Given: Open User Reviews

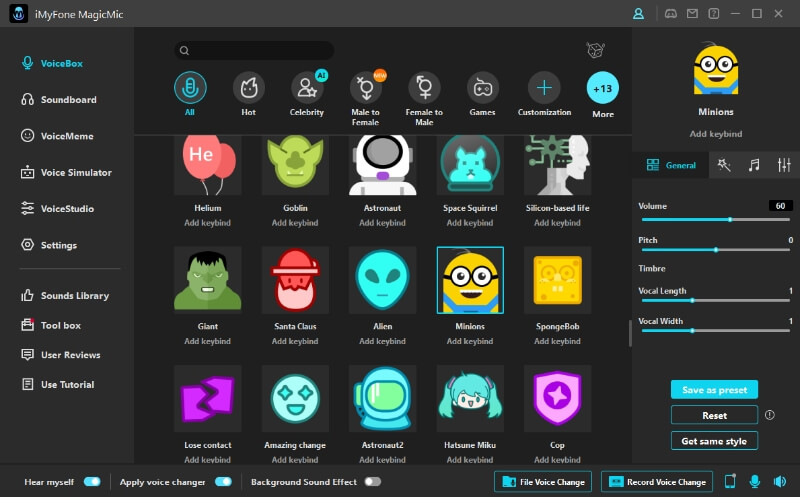Looking at the screenshot, I should [61, 355].
